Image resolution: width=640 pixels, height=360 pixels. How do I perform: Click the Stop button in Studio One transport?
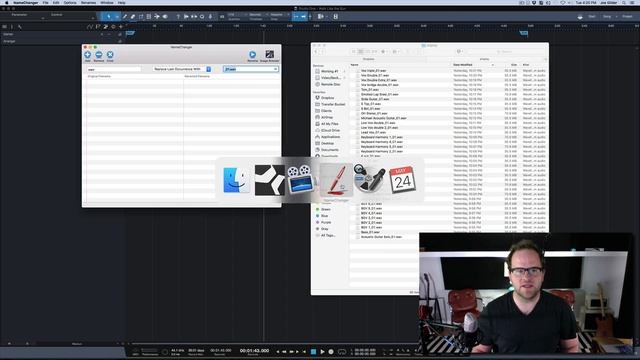[313, 351]
